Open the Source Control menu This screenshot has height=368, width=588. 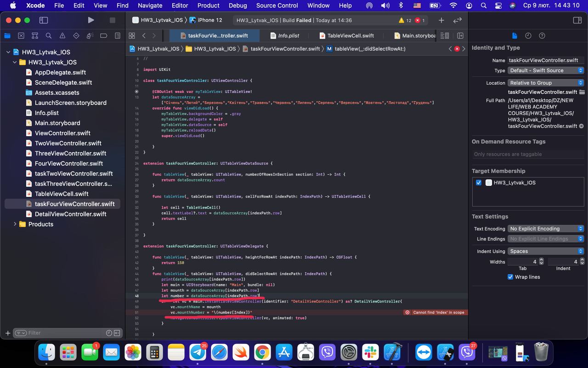(277, 6)
